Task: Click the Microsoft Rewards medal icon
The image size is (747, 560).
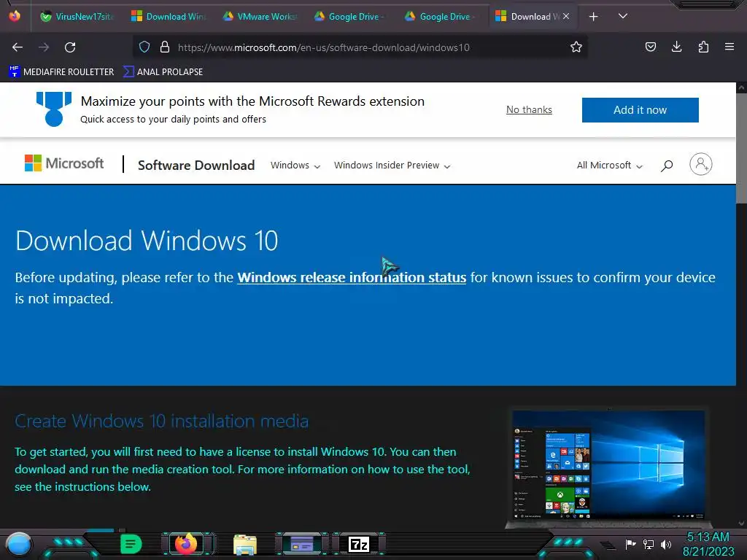Action: coord(54,109)
